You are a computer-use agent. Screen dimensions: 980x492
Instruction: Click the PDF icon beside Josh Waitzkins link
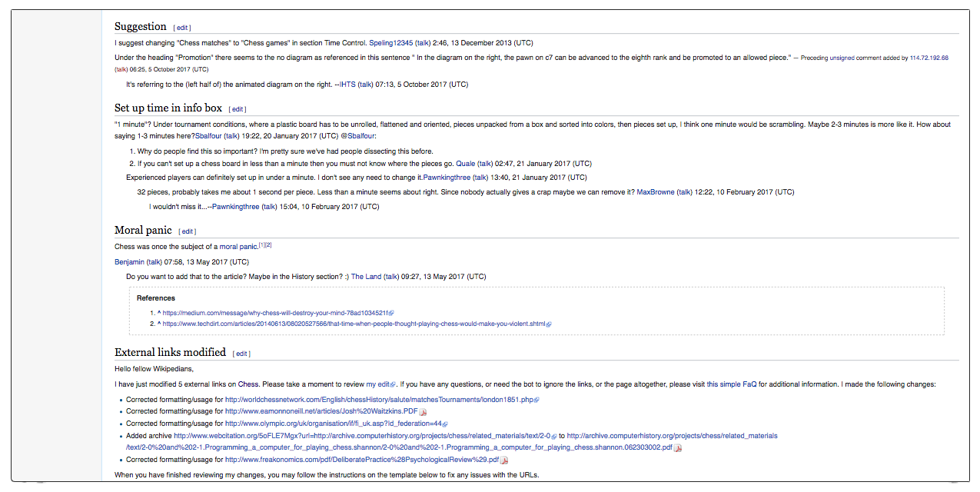(x=422, y=411)
